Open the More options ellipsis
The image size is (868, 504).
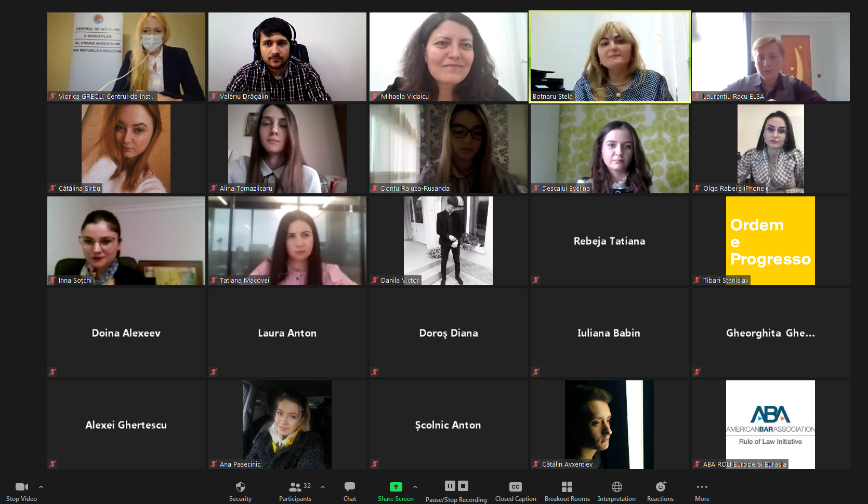702,487
